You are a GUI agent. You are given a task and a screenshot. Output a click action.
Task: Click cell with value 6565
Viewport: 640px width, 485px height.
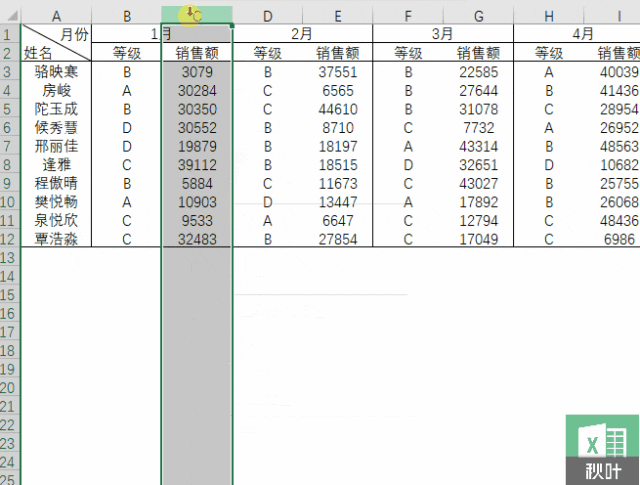tap(338, 90)
